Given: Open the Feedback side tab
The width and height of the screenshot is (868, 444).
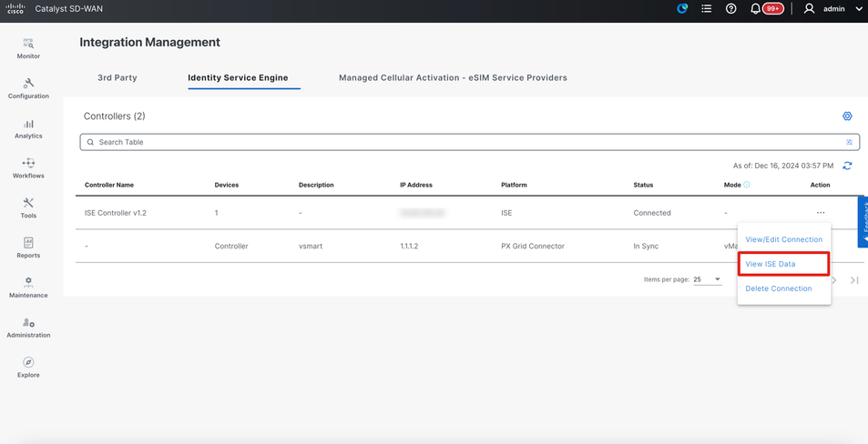Looking at the screenshot, I should 863,222.
